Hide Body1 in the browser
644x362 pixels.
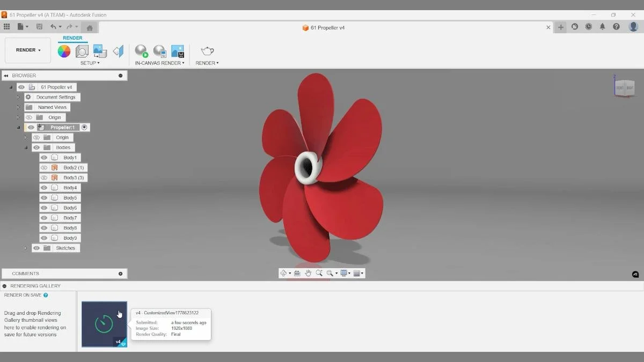click(x=43, y=157)
